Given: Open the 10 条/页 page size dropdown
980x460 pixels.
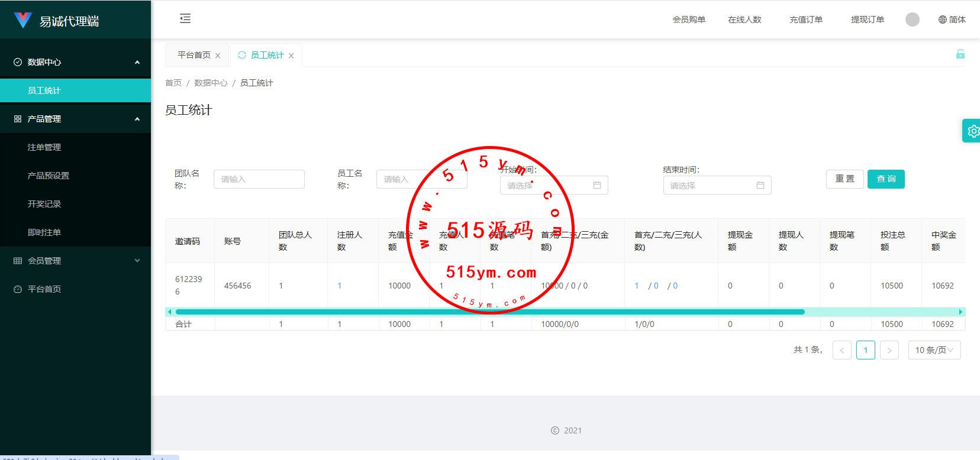Looking at the screenshot, I should [x=934, y=350].
